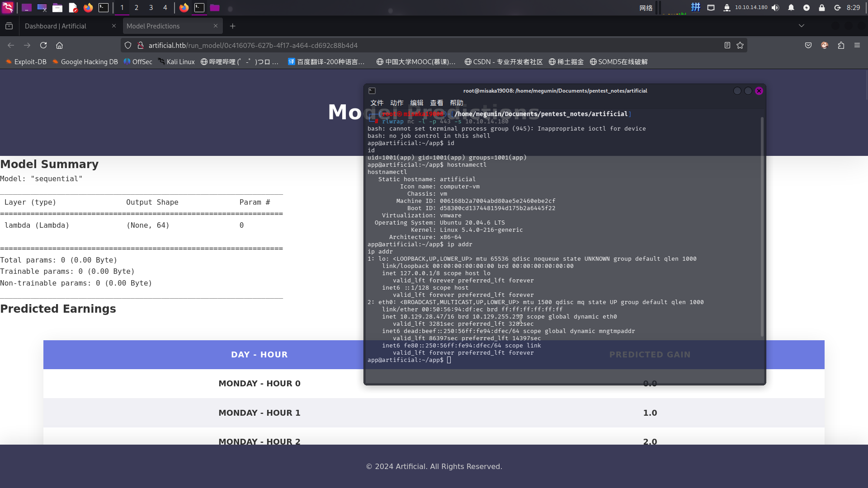This screenshot has height=488, width=868.
Task: Switch to workspace 2
Action: pos(137,8)
